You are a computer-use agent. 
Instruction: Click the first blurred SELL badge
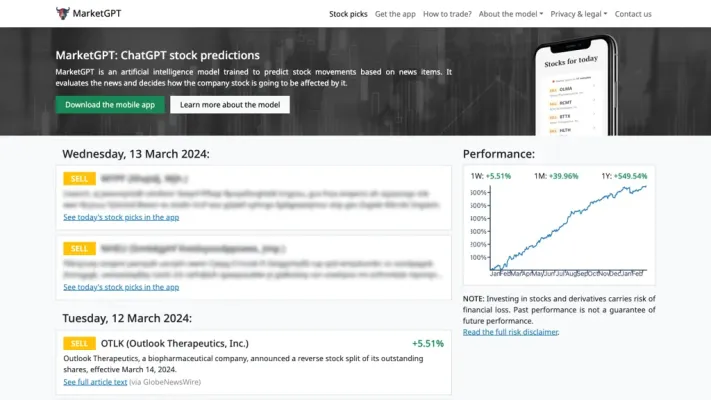pos(79,178)
